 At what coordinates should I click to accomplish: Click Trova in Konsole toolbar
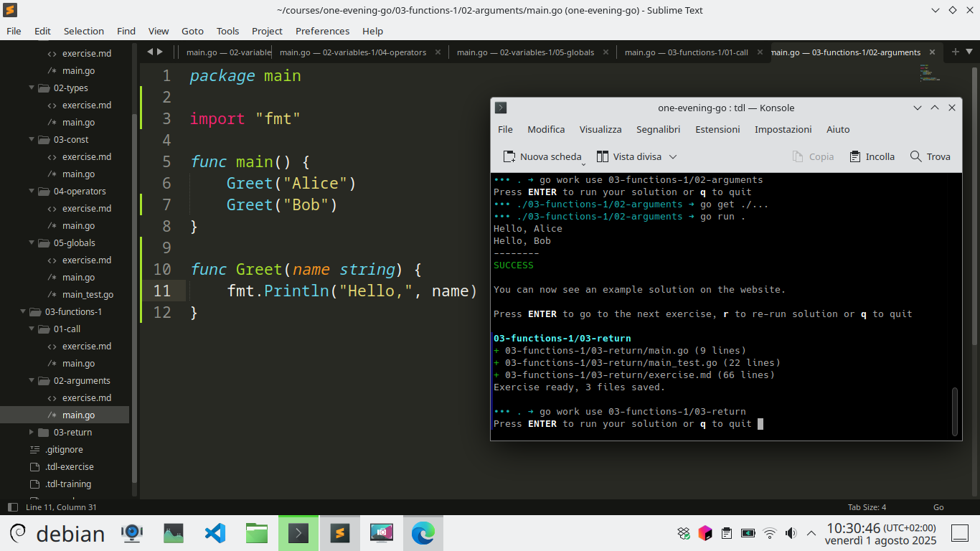[x=930, y=156]
